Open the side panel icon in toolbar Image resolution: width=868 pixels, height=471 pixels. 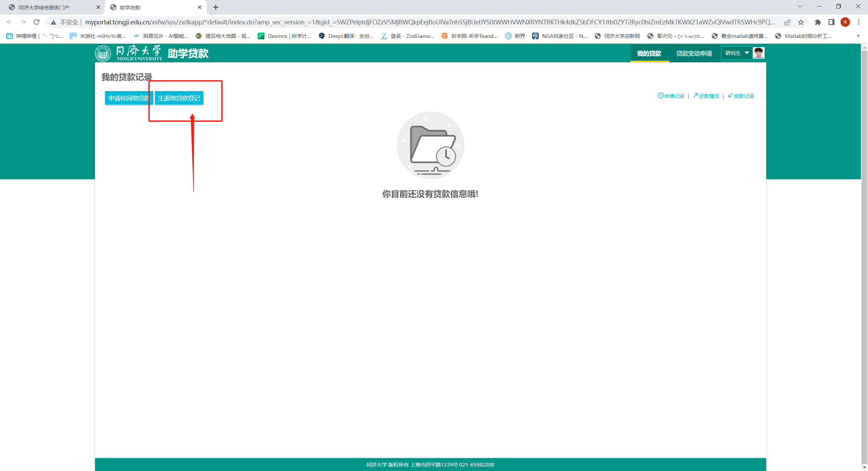[831, 22]
